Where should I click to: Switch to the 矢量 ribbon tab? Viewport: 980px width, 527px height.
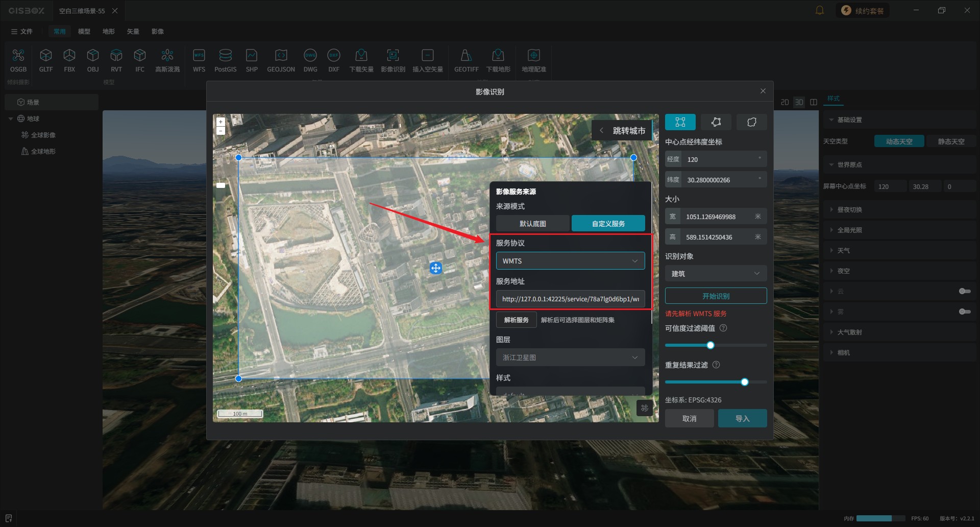[133, 32]
